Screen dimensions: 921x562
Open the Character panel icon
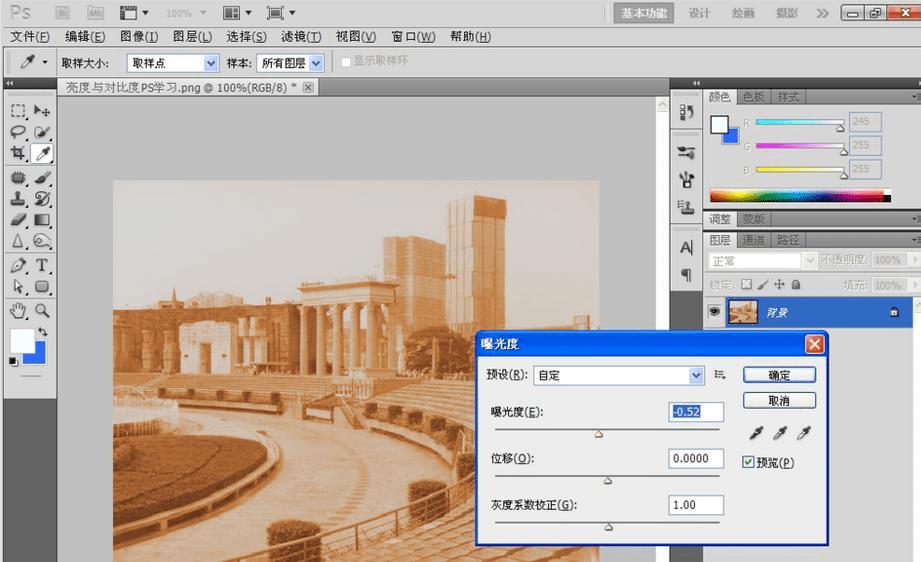tap(686, 248)
